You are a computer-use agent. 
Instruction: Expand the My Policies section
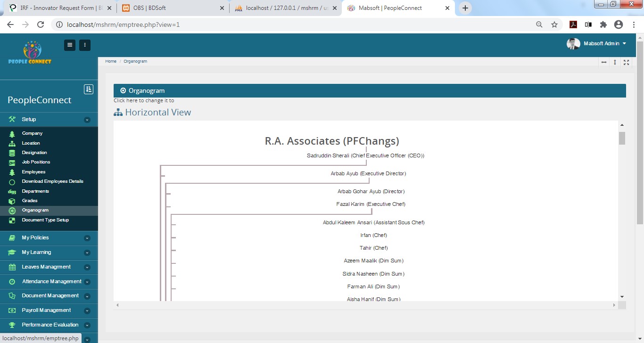tap(87, 238)
